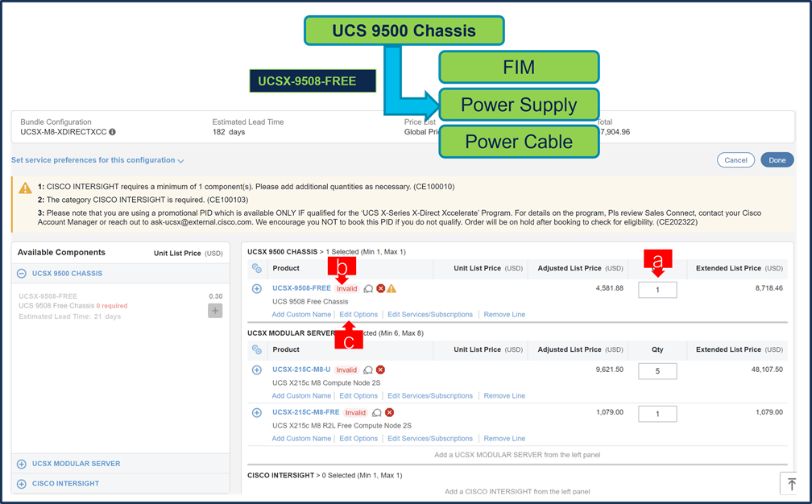Click Add Custom Name for UCS 9508 Free Chassis
The height and width of the screenshot is (504, 812).
(301, 315)
